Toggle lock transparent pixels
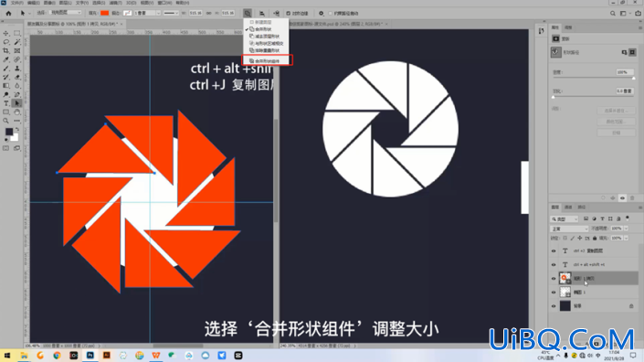 tap(565, 238)
